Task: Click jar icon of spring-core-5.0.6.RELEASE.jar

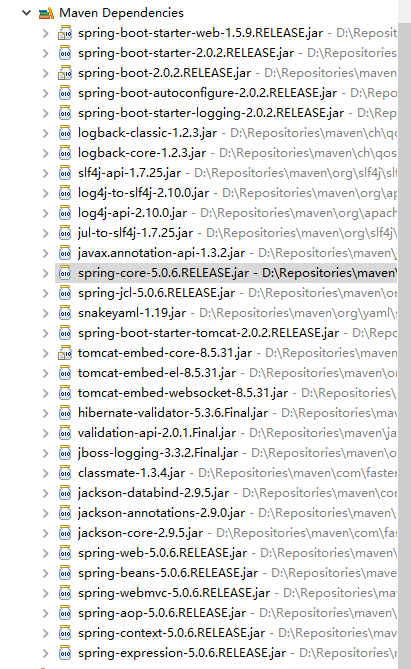Action: pyautogui.click(x=65, y=273)
